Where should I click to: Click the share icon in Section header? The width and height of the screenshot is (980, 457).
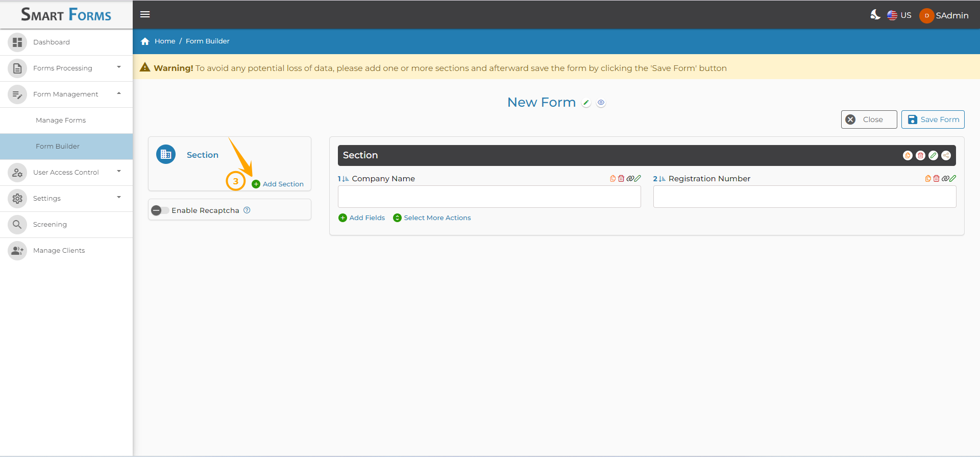tap(946, 156)
